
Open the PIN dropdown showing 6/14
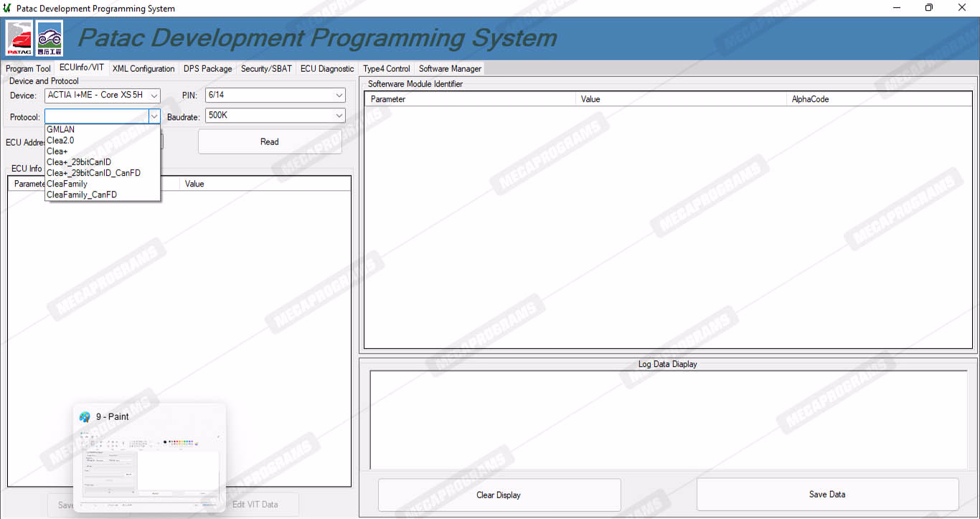pyautogui.click(x=275, y=95)
